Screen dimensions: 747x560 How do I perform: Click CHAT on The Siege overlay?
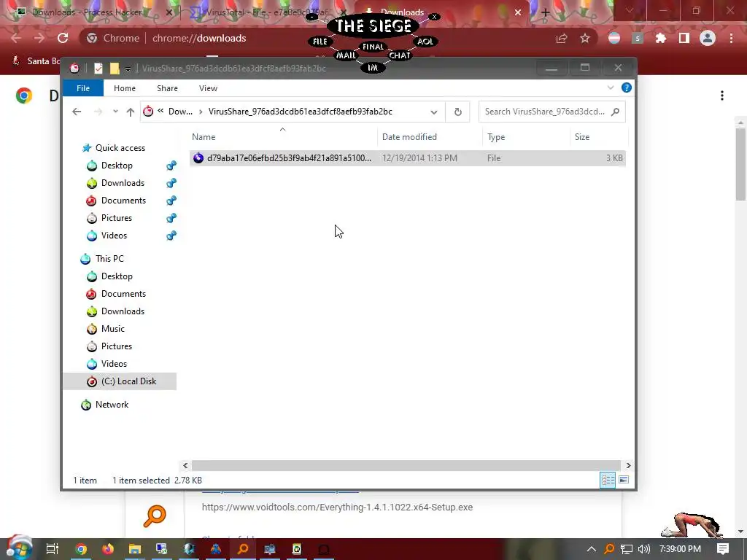coord(400,55)
